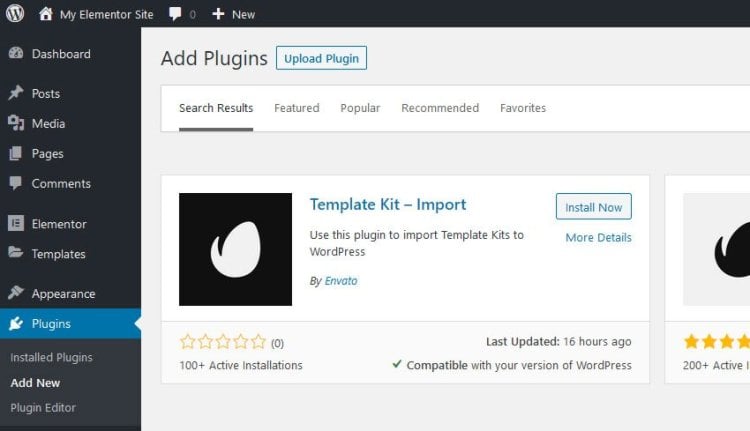The image size is (750, 431).
Task: Click the Template Kit plugin thumbnail
Action: (235, 249)
